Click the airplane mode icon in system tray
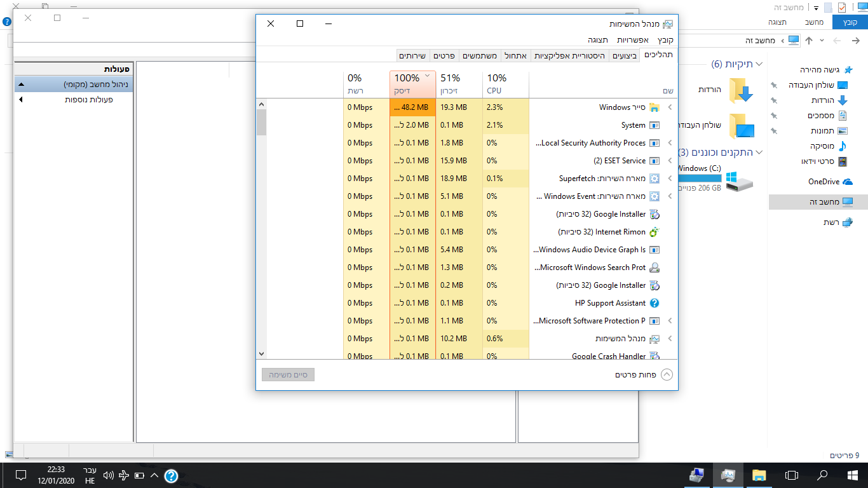Viewport: 868px width, 488px height. [x=124, y=475]
